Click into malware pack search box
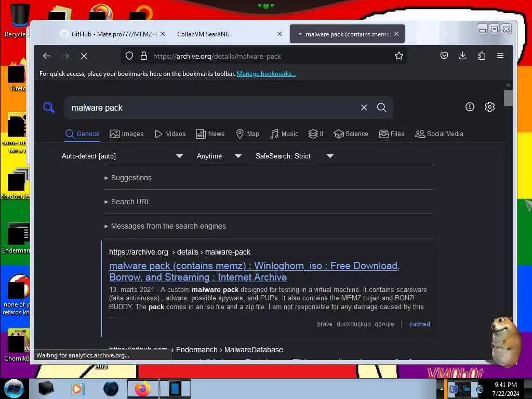This screenshot has width=532, height=399. [x=212, y=108]
